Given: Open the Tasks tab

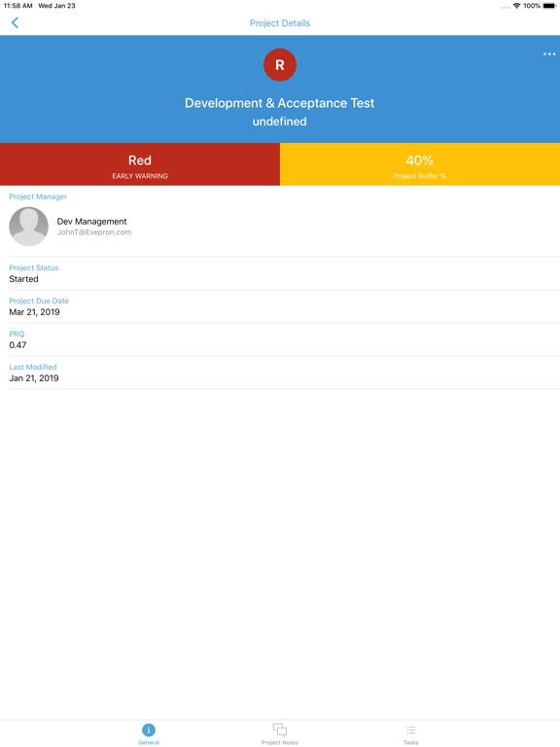Looking at the screenshot, I should coord(411,733).
